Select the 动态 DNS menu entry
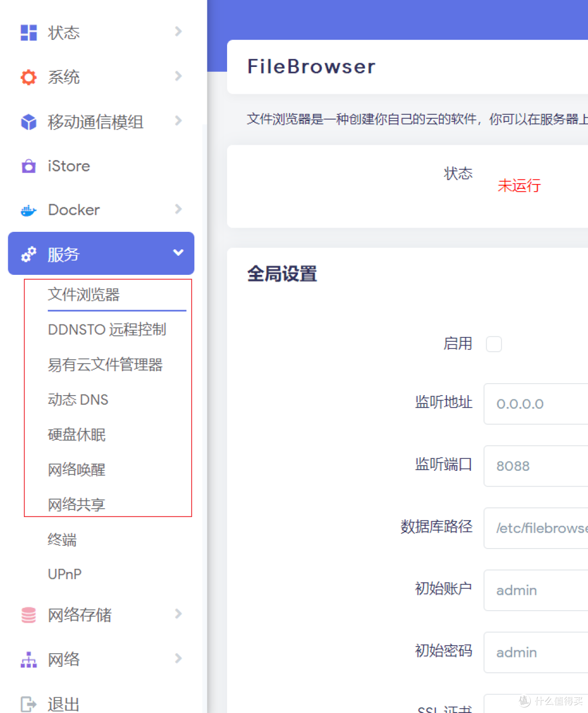The image size is (588, 713). click(x=78, y=400)
